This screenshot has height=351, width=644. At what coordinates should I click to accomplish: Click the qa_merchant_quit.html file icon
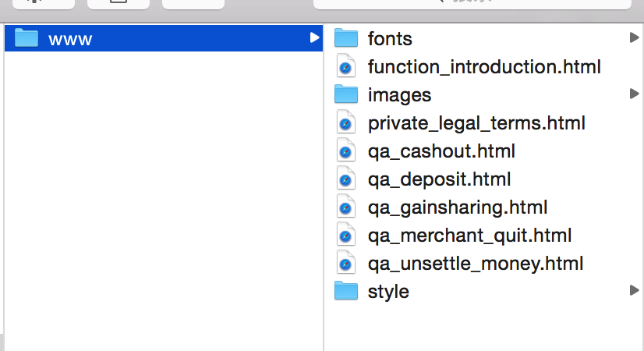point(346,236)
